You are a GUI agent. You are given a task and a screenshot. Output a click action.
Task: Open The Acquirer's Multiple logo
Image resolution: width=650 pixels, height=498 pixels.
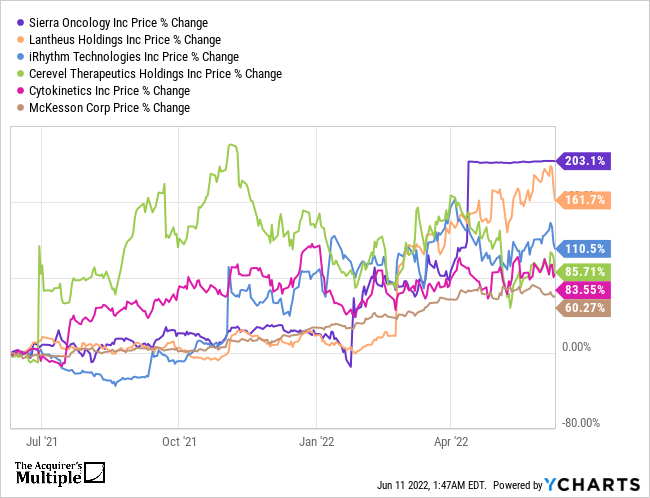pyautogui.click(x=59, y=474)
